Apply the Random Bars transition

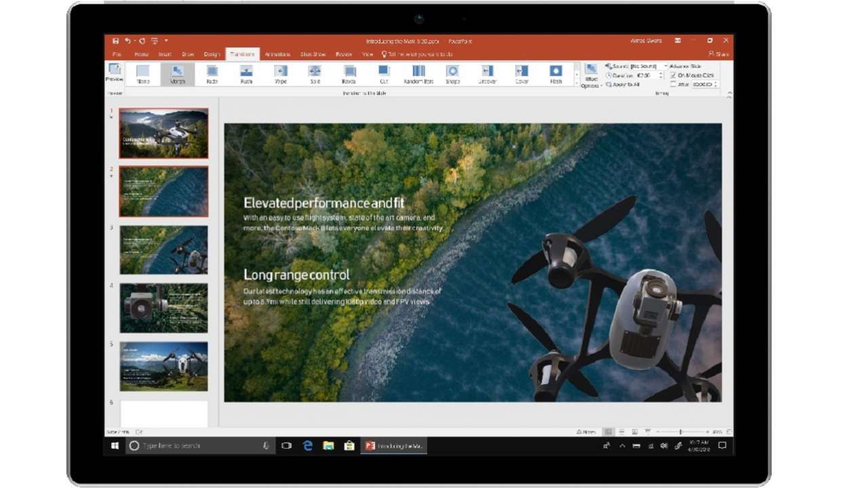[x=418, y=73]
